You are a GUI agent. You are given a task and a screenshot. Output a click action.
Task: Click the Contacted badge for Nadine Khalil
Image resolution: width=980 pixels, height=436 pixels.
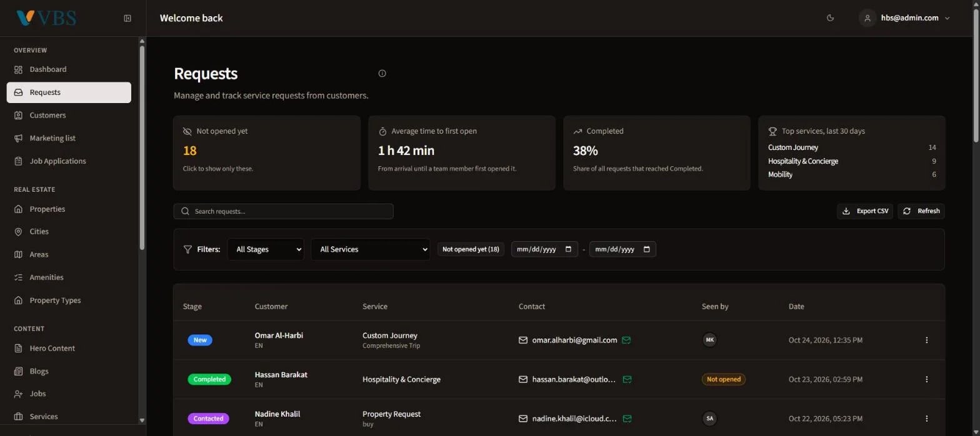pos(208,419)
